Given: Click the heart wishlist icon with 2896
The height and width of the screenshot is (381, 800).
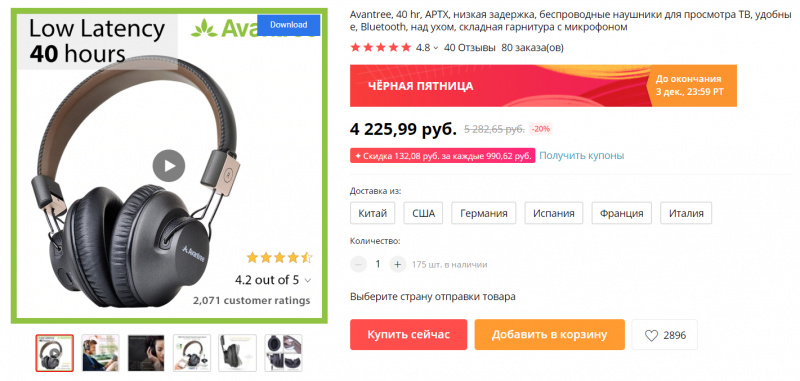Looking at the screenshot, I should (664, 335).
